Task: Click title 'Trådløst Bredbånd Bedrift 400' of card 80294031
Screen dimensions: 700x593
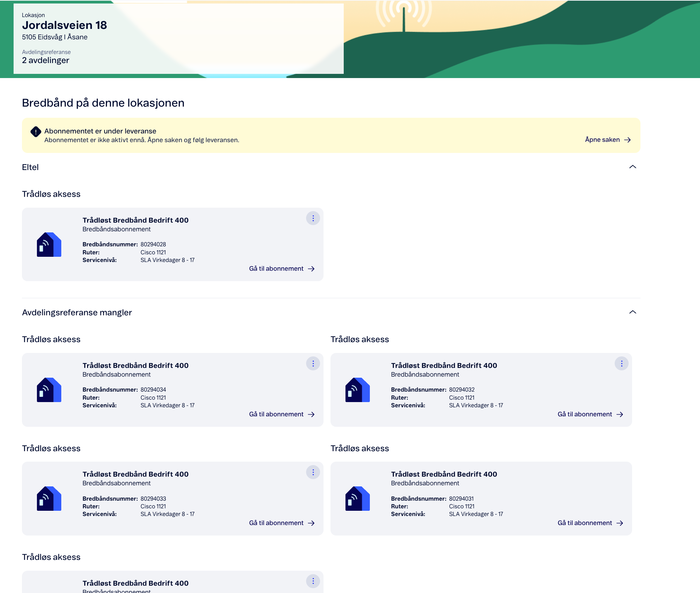Action: tap(444, 474)
